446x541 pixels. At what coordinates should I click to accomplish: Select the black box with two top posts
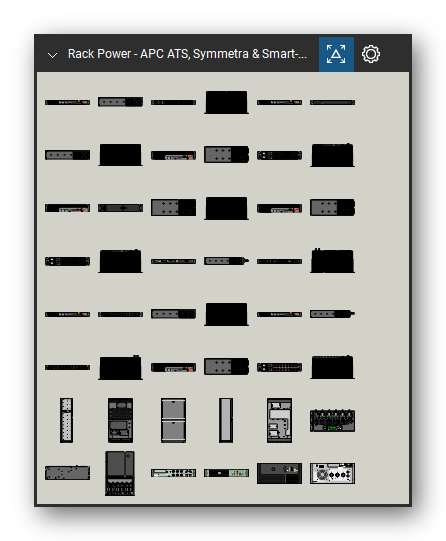click(x=333, y=260)
